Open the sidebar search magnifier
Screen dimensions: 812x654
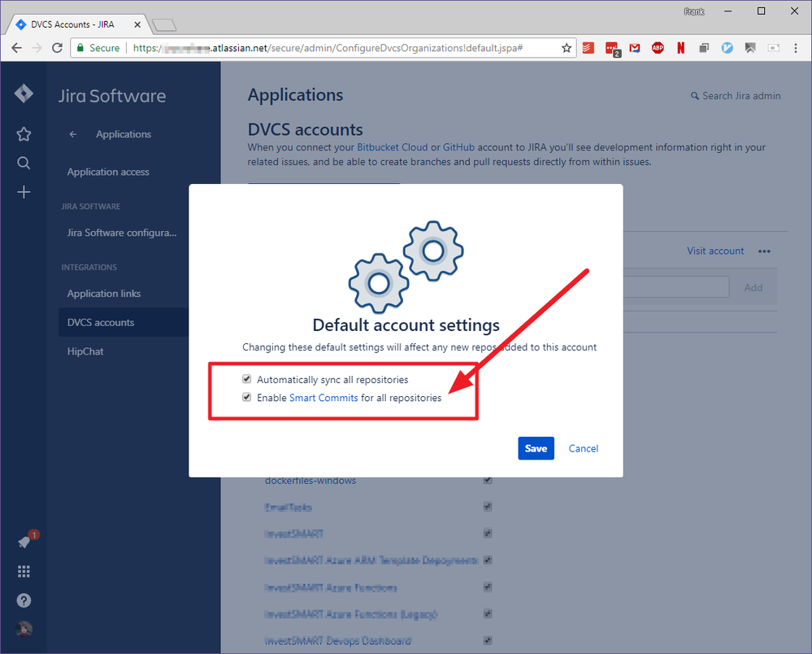[x=24, y=163]
